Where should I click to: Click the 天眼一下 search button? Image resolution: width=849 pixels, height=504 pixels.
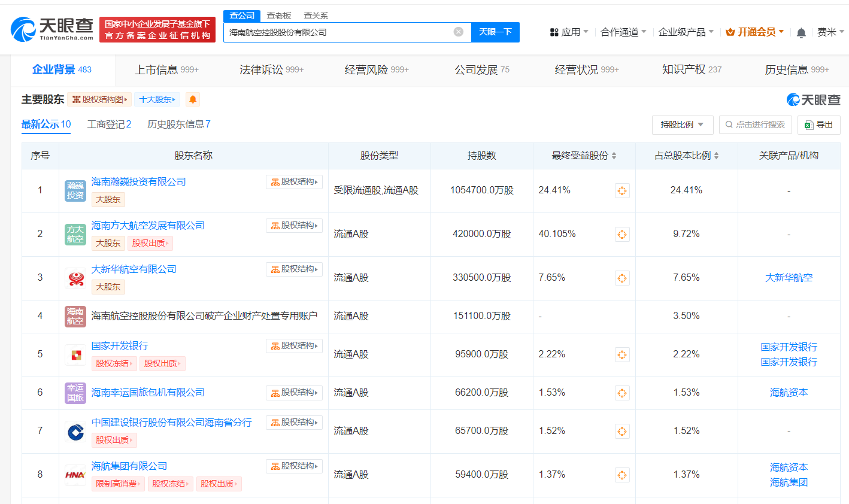tap(495, 32)
